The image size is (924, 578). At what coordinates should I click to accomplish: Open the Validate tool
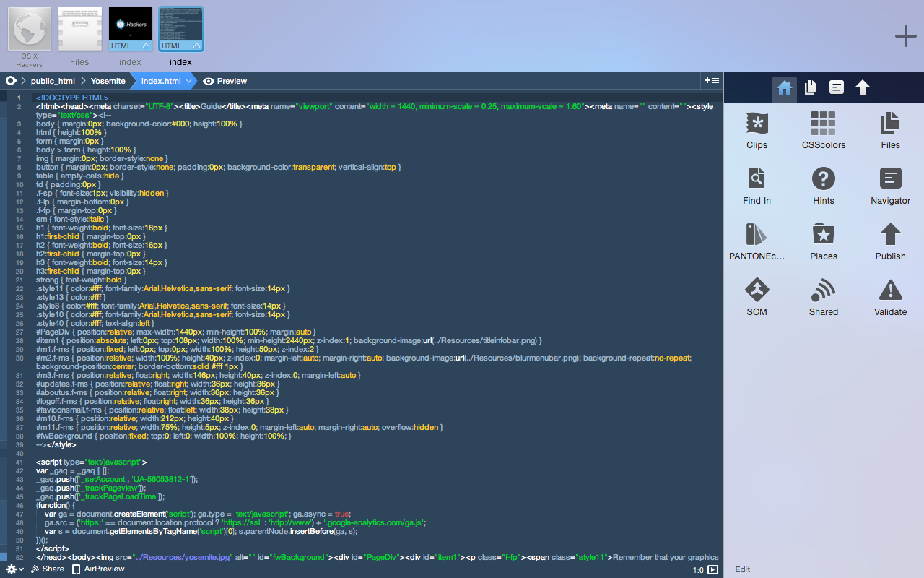tap(890, 298)
